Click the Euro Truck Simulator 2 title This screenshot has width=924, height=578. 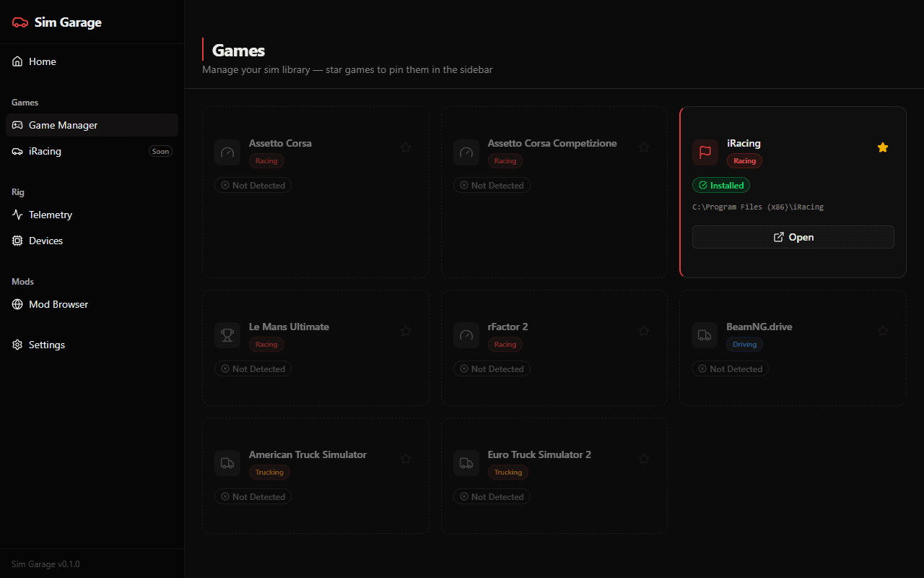coord(539,454)
